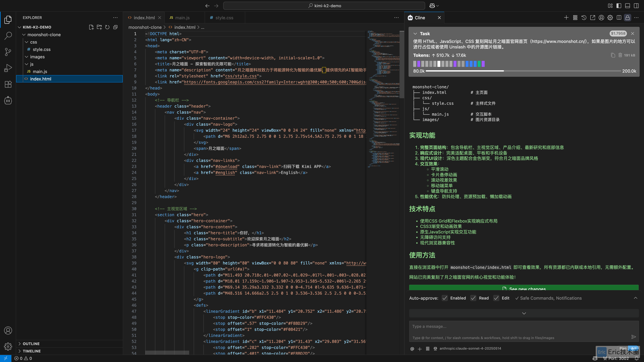Click the white block in token history bar
Screen dimensions: 644x362
[439, 64]
